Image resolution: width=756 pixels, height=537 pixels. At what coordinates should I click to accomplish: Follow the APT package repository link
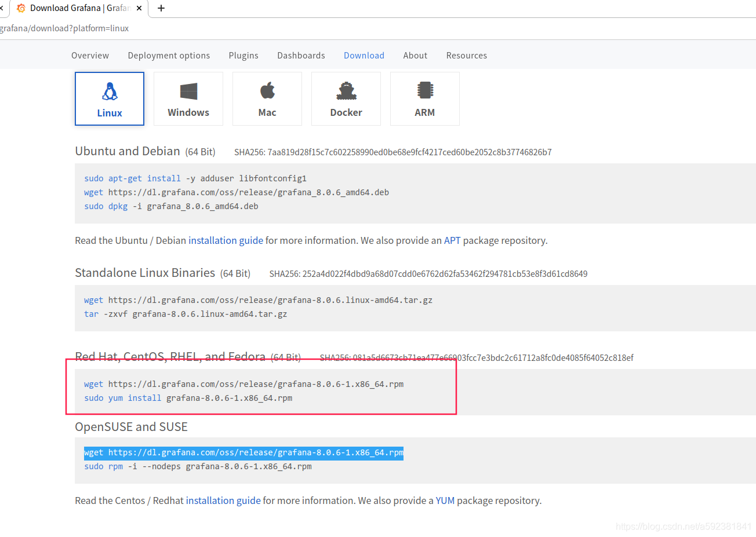pyautogui.click(x=452, y=240)
